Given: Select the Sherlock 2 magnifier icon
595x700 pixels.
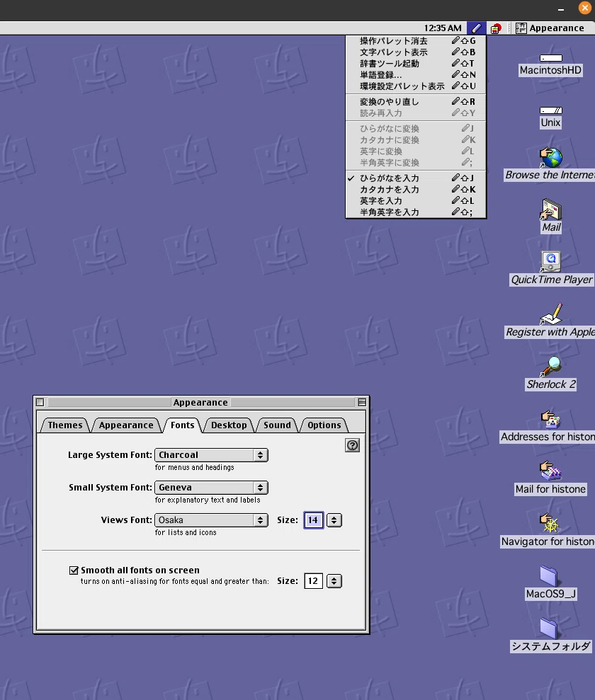Looking at the screenshot, I should click(551, 367).
